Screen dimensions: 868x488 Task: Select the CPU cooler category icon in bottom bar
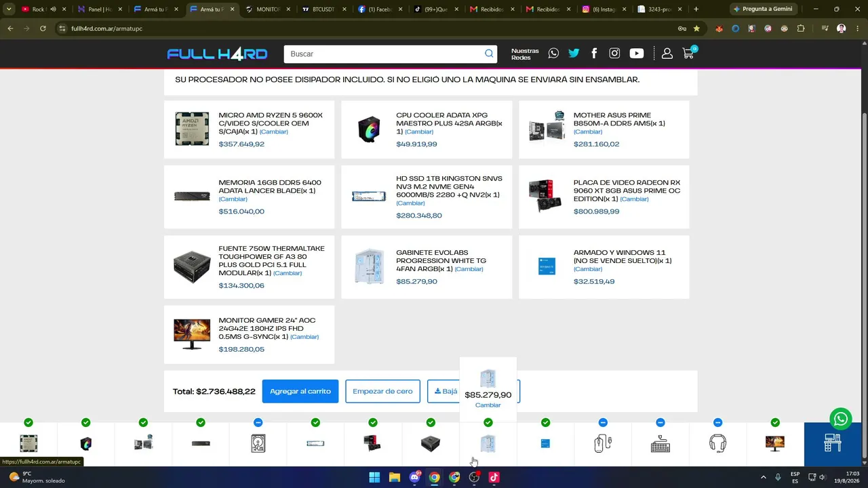85,443
